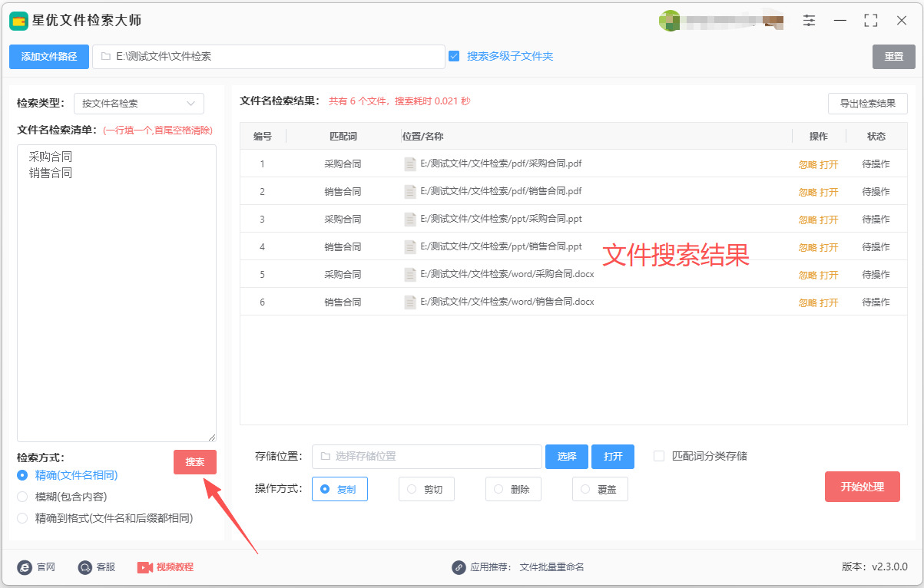Click file icon for 采购合同.ppt row
Viewport: 924px width, 588px height.
[x=410, y=219]
